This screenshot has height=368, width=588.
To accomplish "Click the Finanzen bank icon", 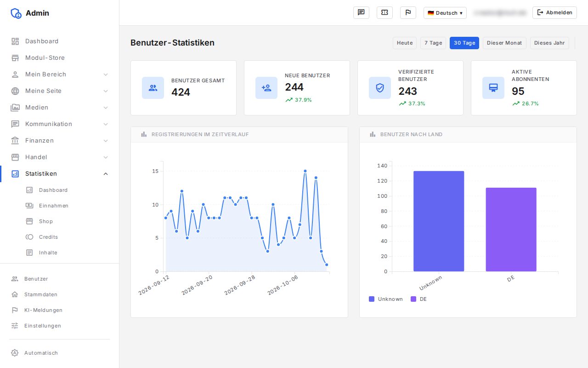I will (15, 141).
